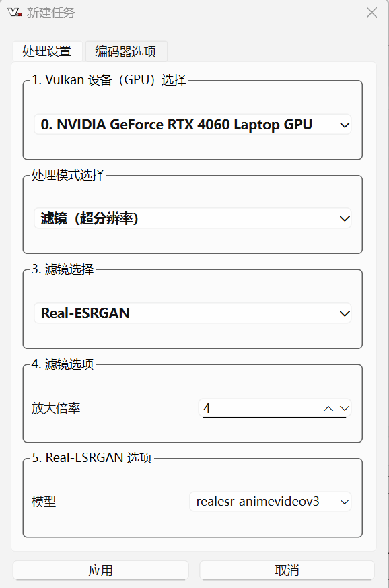
Task: Click the 应用 button
Action: click(x=100, y=570)
